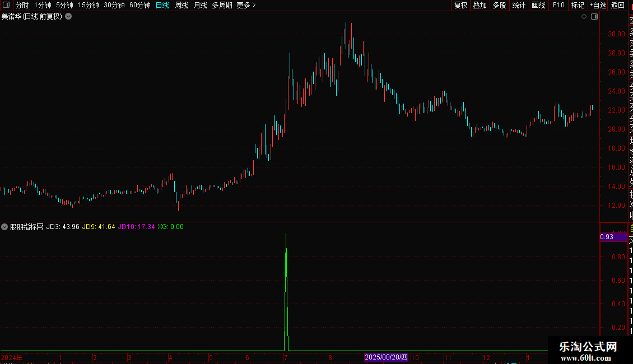Select the 30分钟 period

(114, 5)
